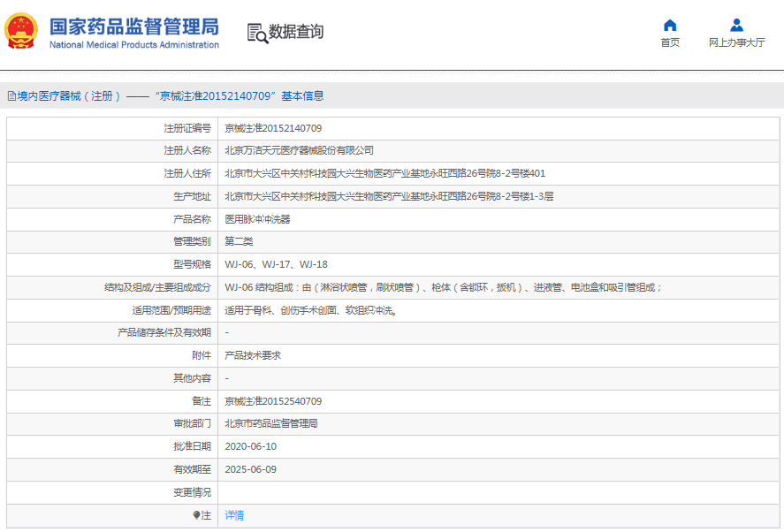784x532 pixels.
Task: Open 详情 link in the 注 row
Action: [234, 515]
